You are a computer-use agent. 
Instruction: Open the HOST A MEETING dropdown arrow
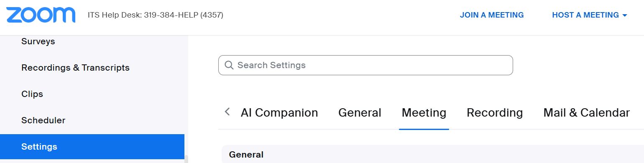click(625, 15)
